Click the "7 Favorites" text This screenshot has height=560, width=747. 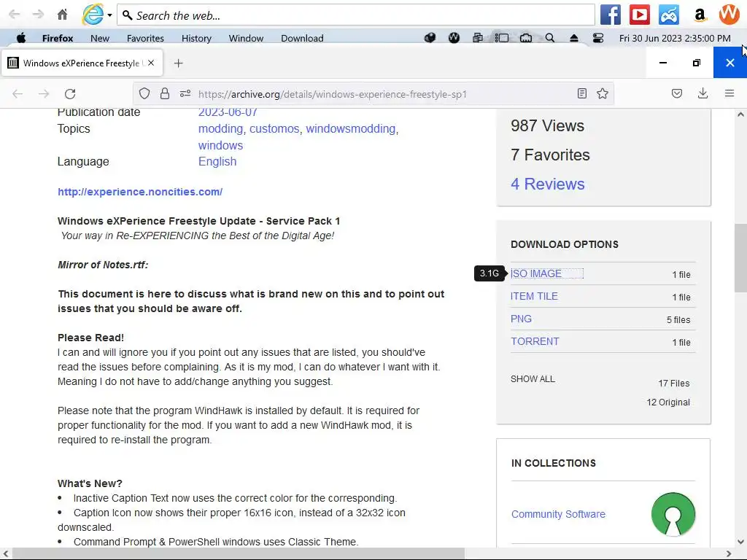point(550,155)
